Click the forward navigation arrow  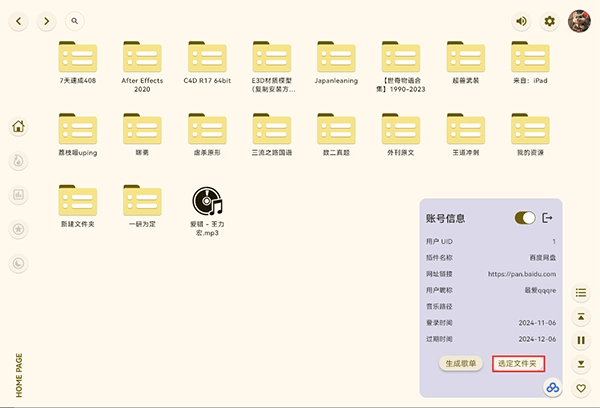(x=47, y=20)
